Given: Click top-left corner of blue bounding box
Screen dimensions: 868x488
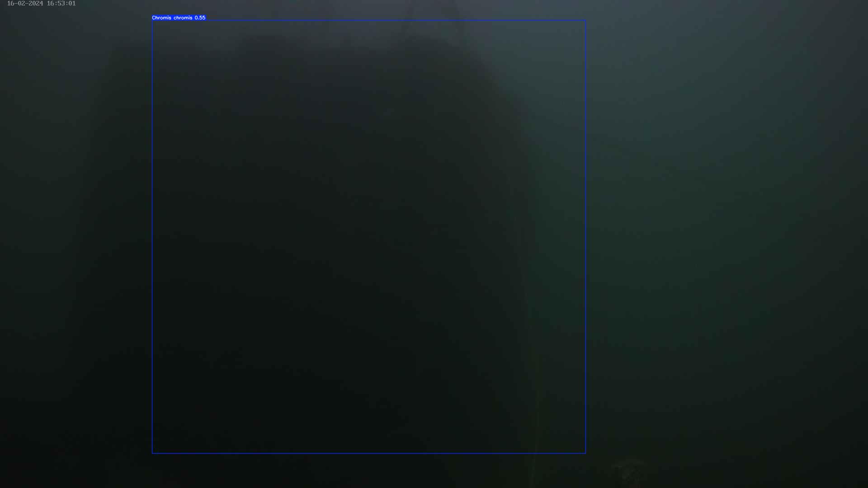Looking at the screenshot, I should (152, 20).
